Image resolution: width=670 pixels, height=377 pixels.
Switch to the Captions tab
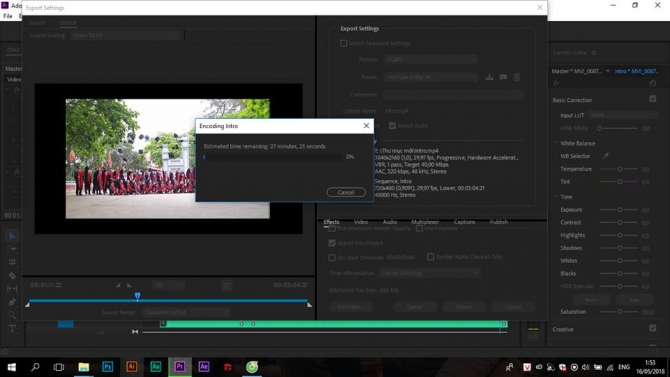pos(464,222)
